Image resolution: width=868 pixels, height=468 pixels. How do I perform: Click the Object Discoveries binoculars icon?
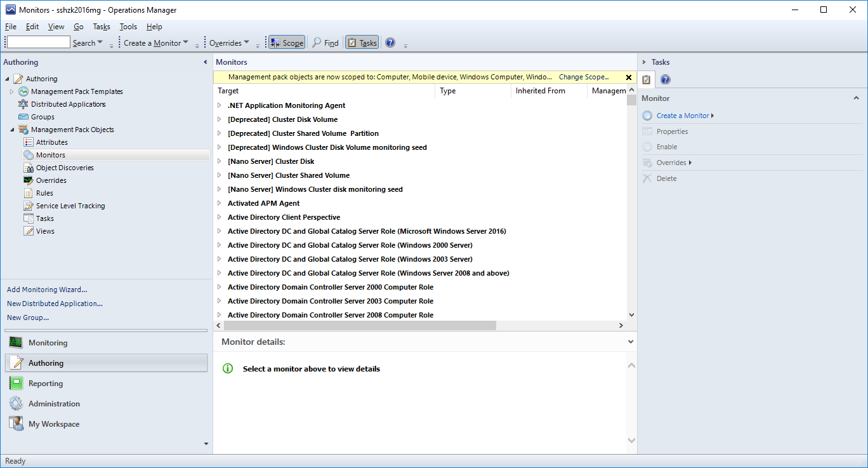tap(29, 168)
